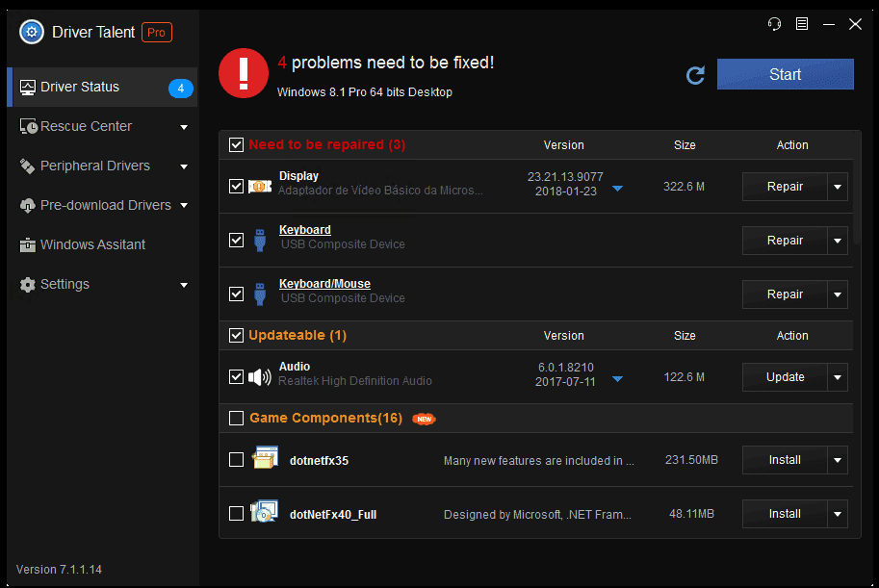
Task: Uncheck the Display driver checkbox
Action: [236, 186]
